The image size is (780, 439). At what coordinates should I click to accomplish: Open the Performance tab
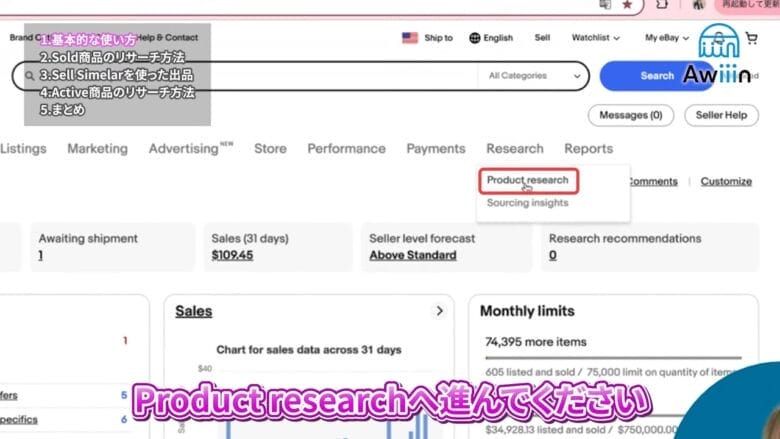[x=346, y=149]
